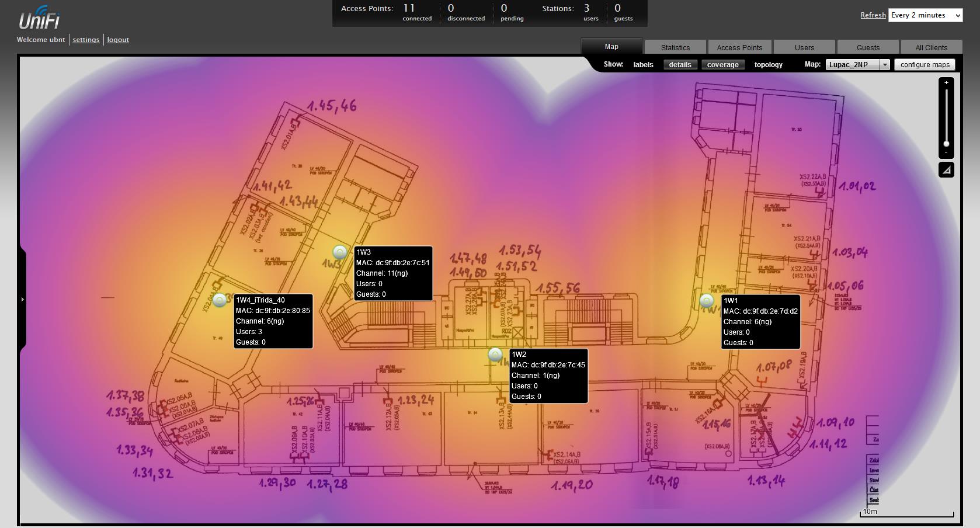Click the map zoom slider handle
980x528 pixels.
tap(946, 144)
